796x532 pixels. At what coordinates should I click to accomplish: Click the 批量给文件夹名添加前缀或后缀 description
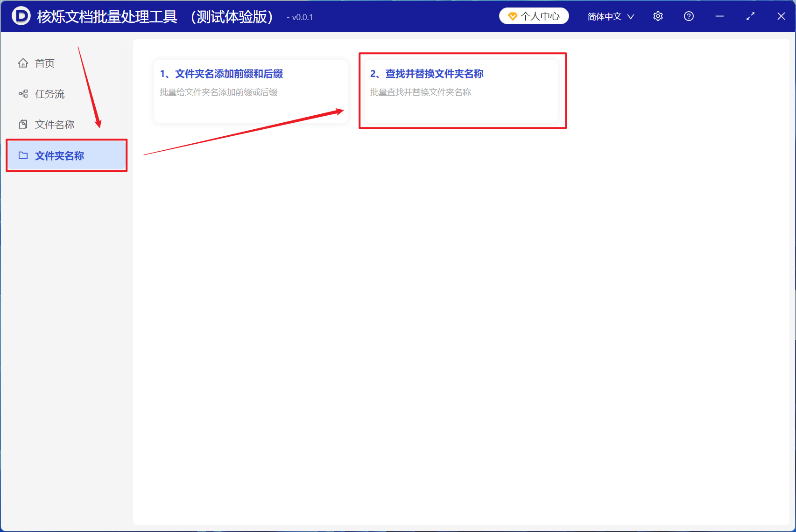pos(218,92)
